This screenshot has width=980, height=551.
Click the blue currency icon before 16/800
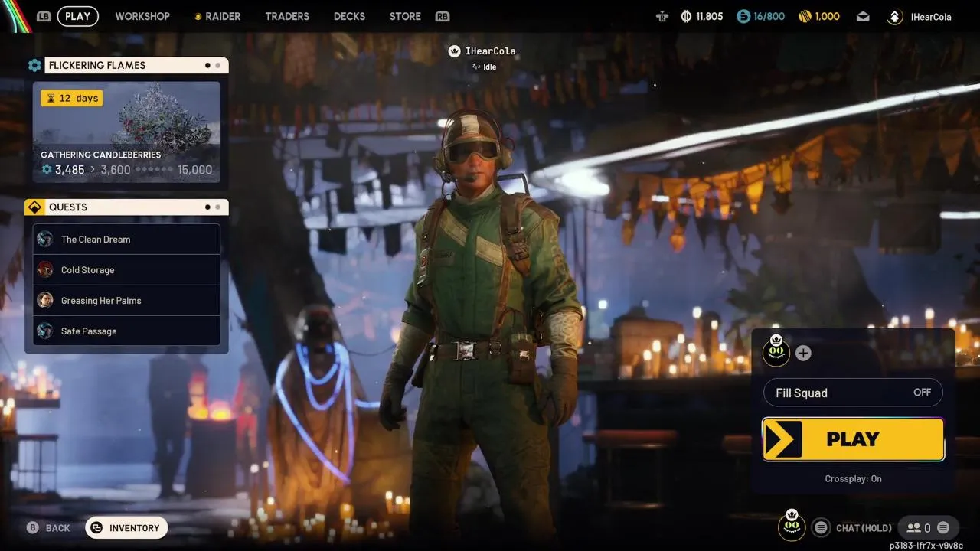[x=743, y=16]
